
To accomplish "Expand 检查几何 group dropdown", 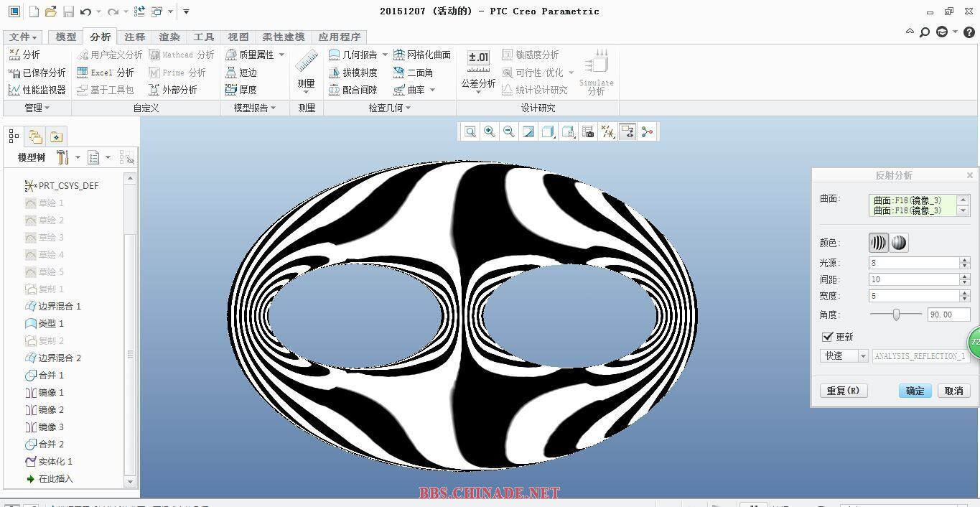I will [x=390, y=108].
